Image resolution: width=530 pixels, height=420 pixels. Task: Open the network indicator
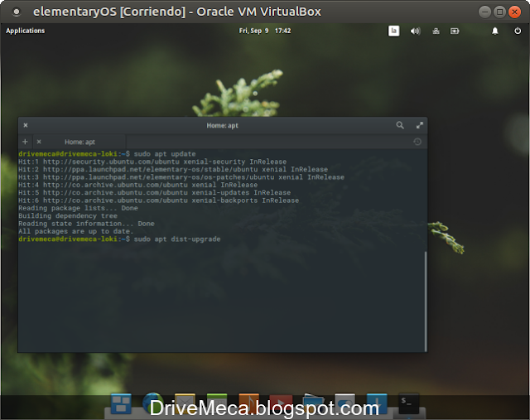tap(436, 31)
